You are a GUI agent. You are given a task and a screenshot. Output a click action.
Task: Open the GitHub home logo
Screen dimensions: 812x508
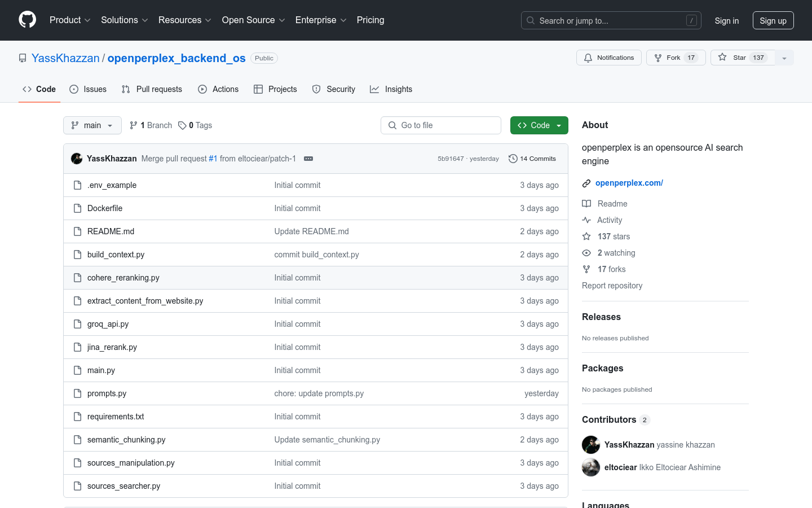tap(27, 20)
